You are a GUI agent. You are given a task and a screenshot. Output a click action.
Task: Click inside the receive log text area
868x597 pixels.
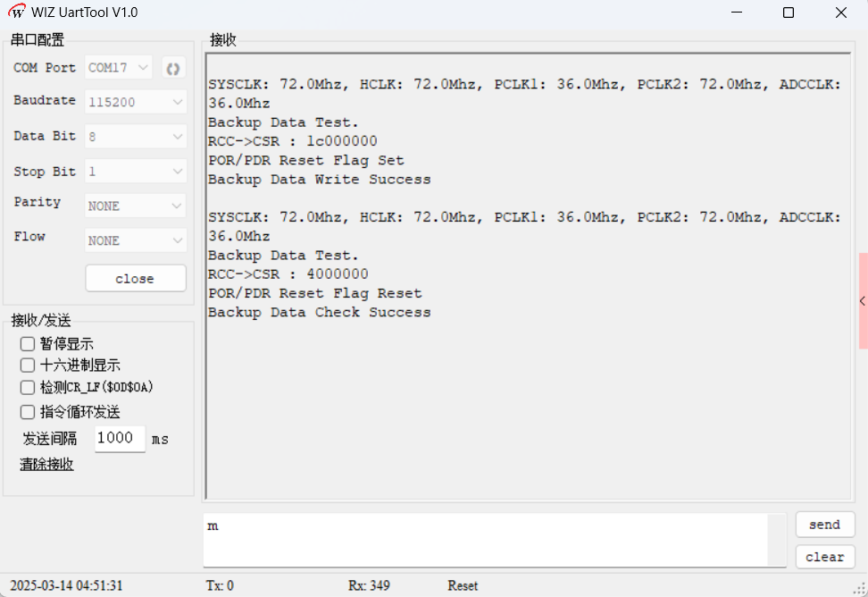coord(527,402)
